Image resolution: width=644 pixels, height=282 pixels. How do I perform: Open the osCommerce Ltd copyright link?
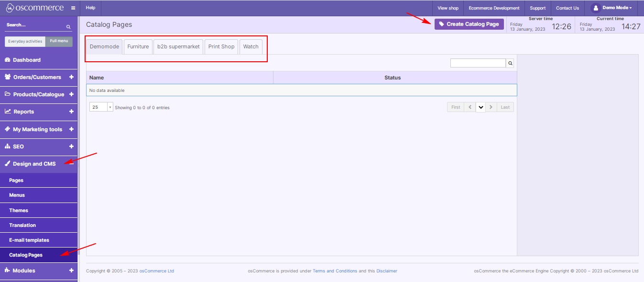click(x=157, y=271)
